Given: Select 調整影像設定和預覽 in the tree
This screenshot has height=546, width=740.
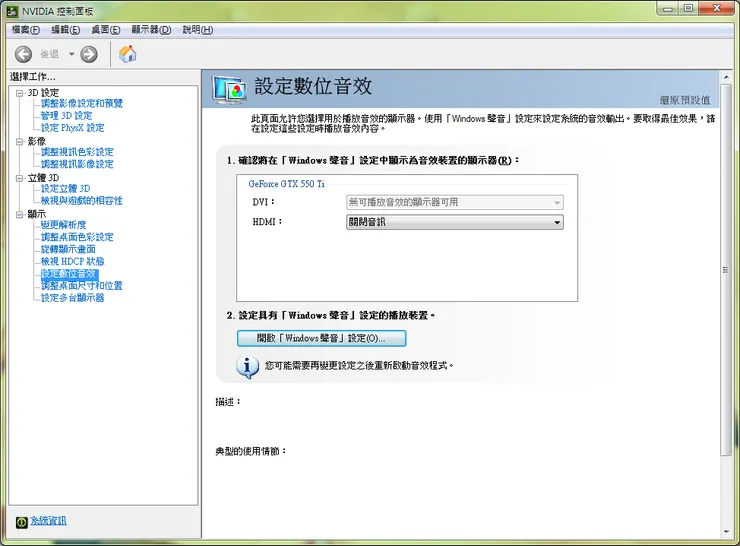Looking at the screenshot, I should pyautogui.click(x=82, y=103).
